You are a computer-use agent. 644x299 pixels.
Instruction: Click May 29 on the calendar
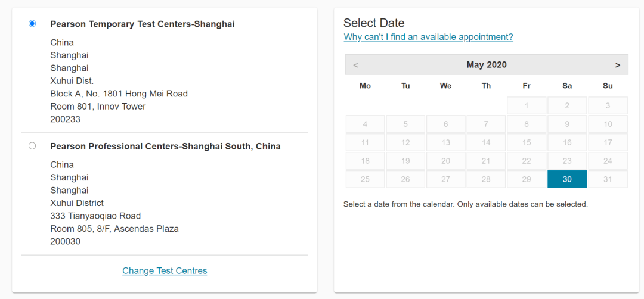point(527,179)
